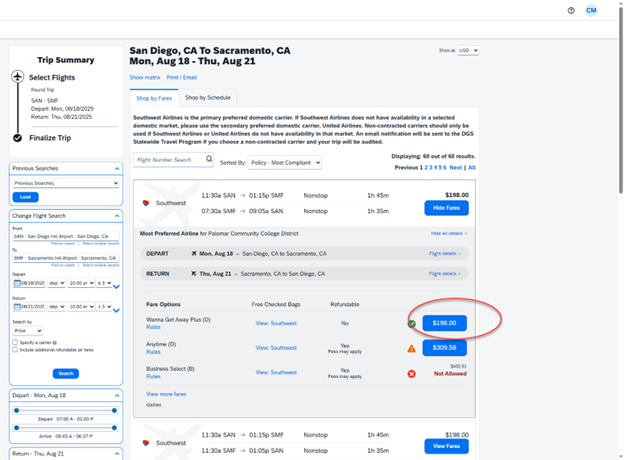
Task: Select the Shop by Fares tab
Action: pos(154,98)
